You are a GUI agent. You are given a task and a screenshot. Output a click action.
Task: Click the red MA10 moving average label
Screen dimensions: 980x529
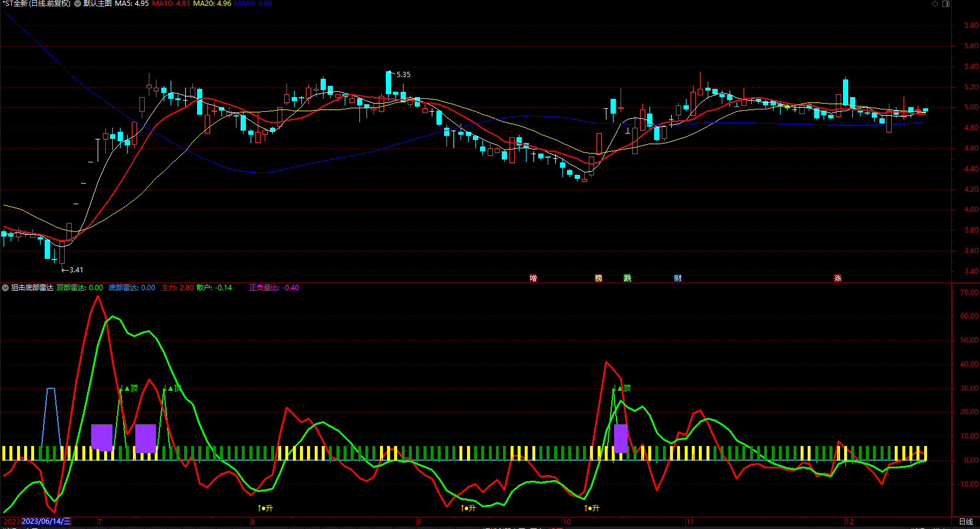171,4
